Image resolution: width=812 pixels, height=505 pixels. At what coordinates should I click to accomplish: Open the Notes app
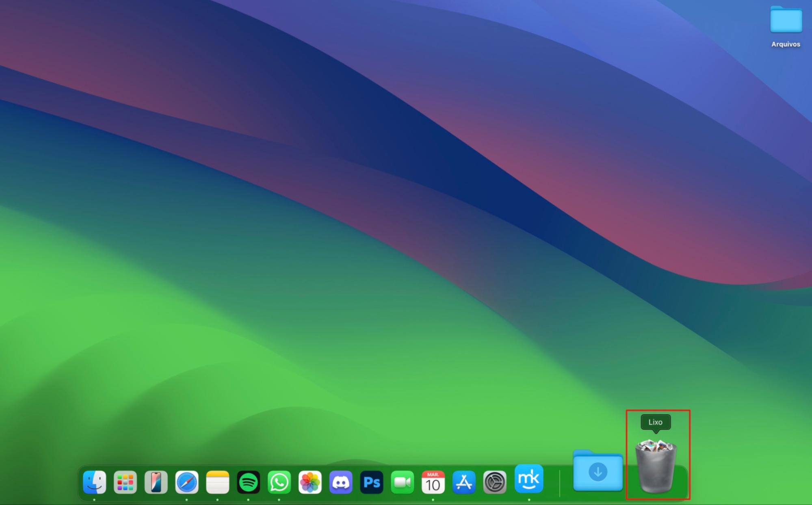pyautogui.click(x=217, y=483)
